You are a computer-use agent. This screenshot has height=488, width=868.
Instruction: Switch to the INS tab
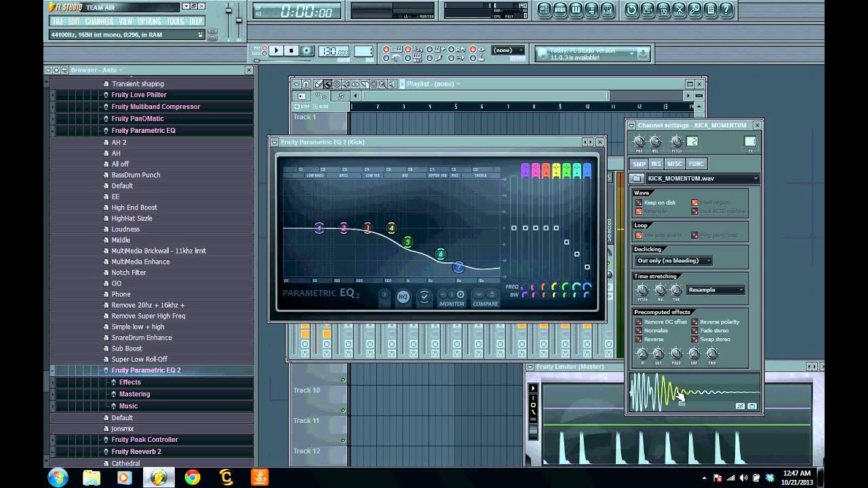pos(656,164)
